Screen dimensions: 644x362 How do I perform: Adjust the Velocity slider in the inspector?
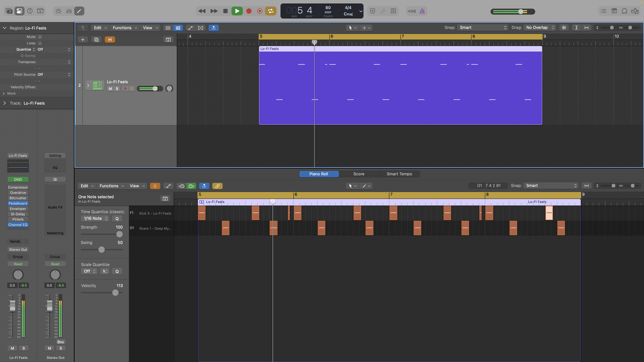115,293
